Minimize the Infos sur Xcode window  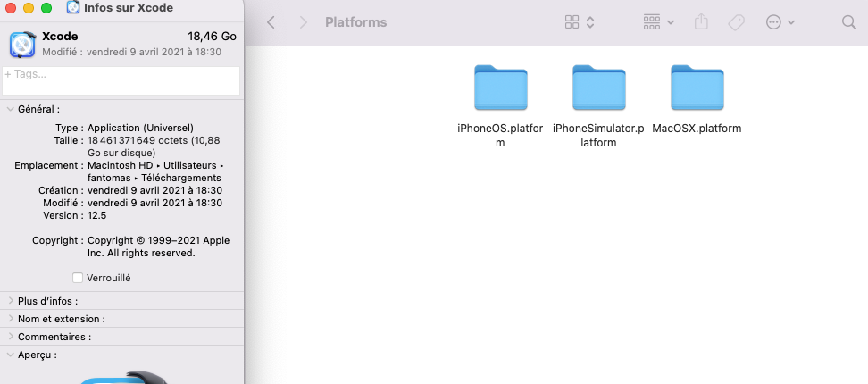[x=29, y=8]
